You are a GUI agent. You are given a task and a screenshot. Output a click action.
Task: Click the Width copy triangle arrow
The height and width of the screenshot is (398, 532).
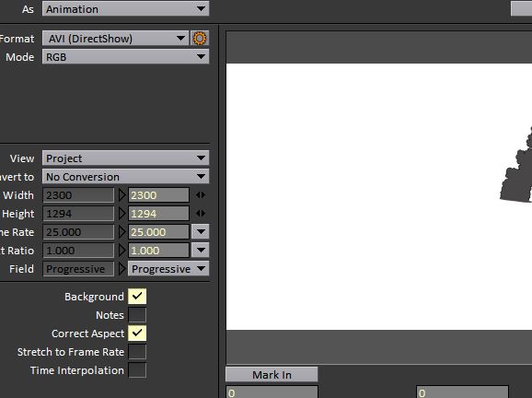121,195
